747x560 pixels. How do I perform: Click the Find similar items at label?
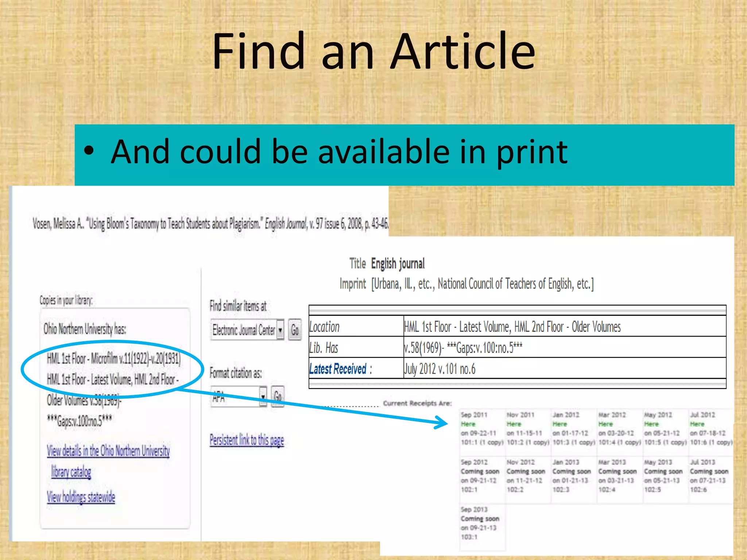[x=238, y=306]
